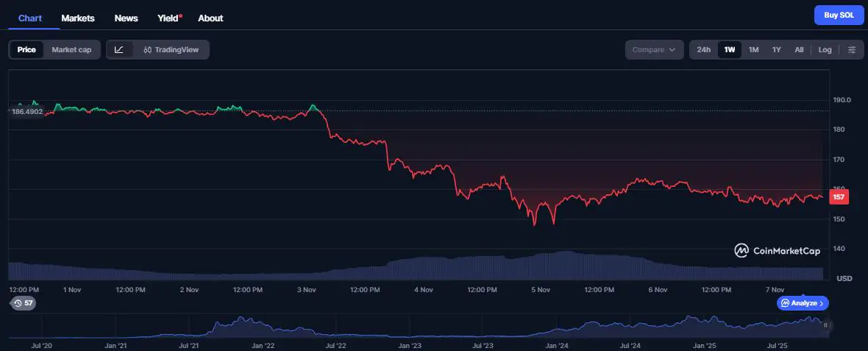
Task: Set the time range to 1W
Action: coord(730,50)
